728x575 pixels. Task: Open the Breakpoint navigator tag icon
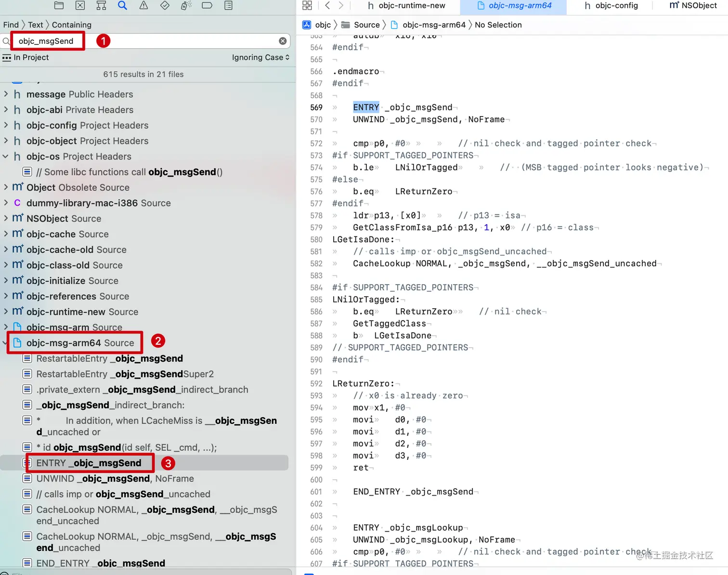coord(207,6)
